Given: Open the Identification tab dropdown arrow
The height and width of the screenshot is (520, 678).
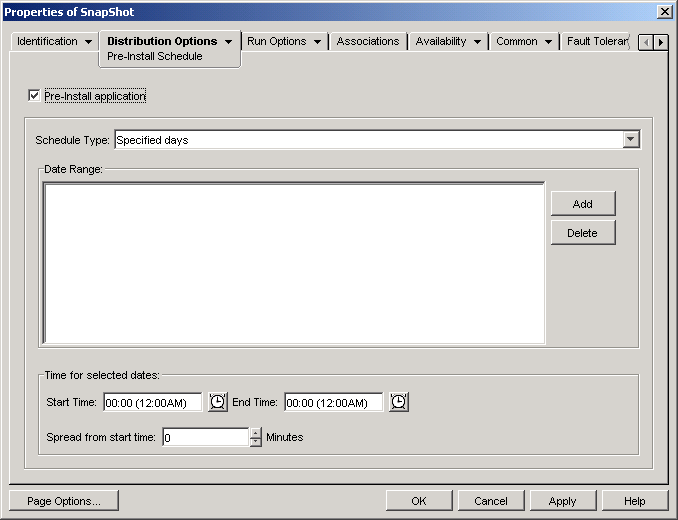Looking at the screenshot, I should pos(88,42).
